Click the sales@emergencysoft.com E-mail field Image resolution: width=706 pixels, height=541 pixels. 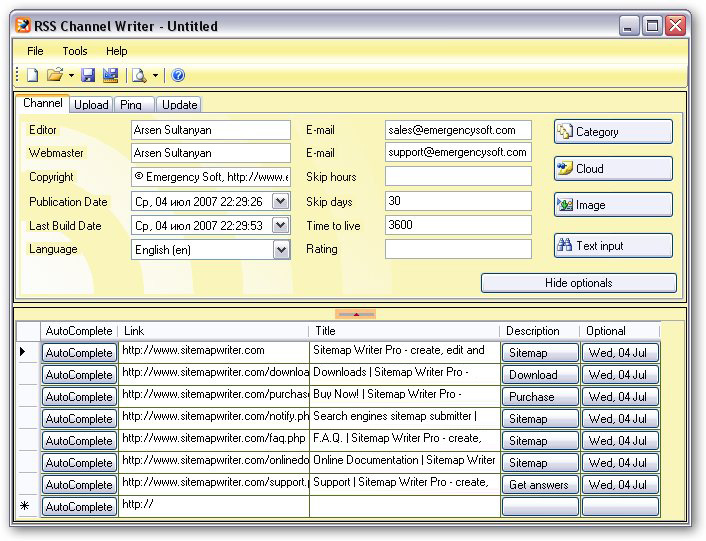point(458,130)
